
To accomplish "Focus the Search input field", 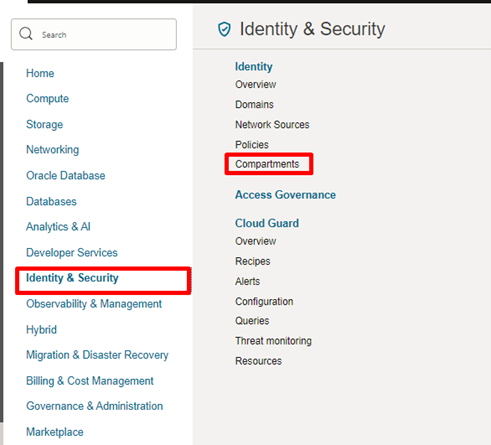I will [94, 34].
